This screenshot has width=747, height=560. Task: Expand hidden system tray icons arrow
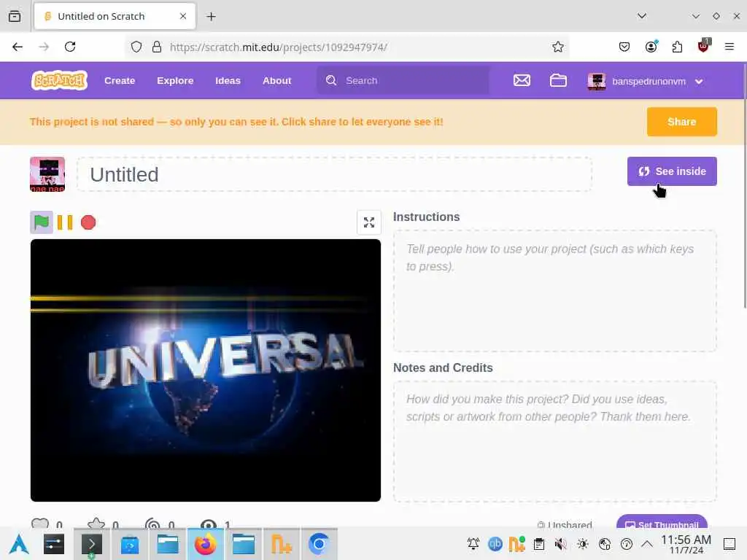[x=646, y=544]
